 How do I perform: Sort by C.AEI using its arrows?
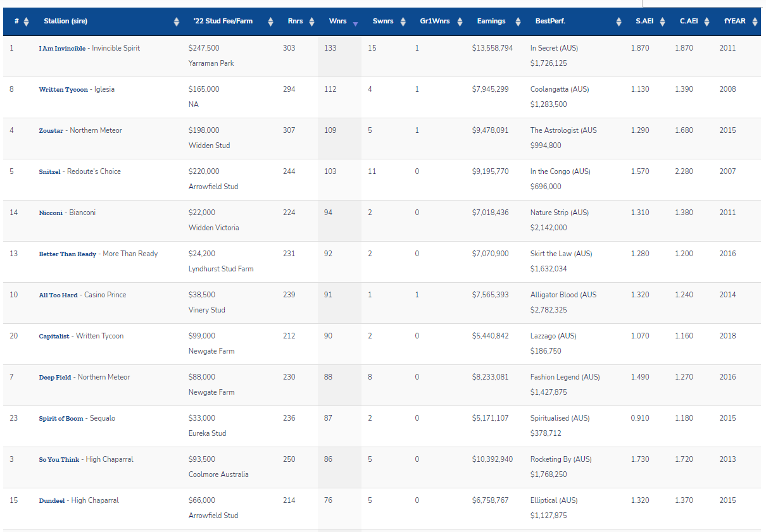706,22
